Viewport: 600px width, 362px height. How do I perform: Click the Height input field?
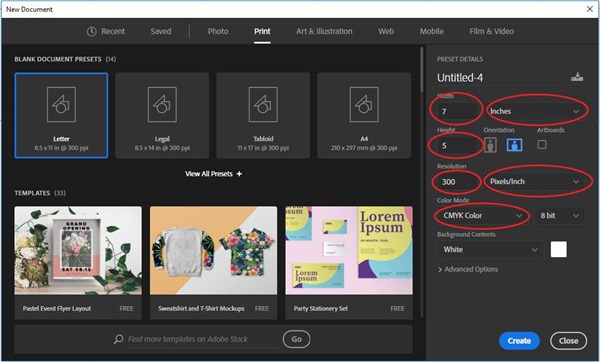click(458, 145)
